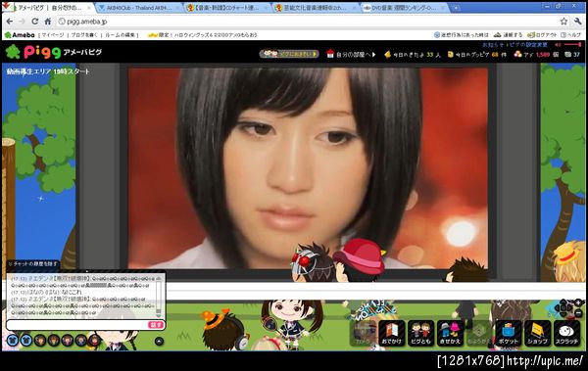
Task: Open a new browser tab
Action: coord(456,8)
